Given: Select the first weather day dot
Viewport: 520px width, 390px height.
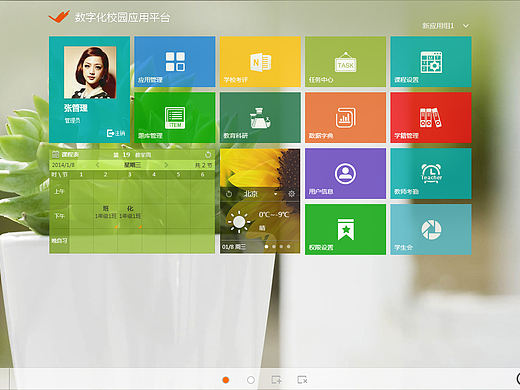Looking at the screenshot, I should click(x=266, y=247).
